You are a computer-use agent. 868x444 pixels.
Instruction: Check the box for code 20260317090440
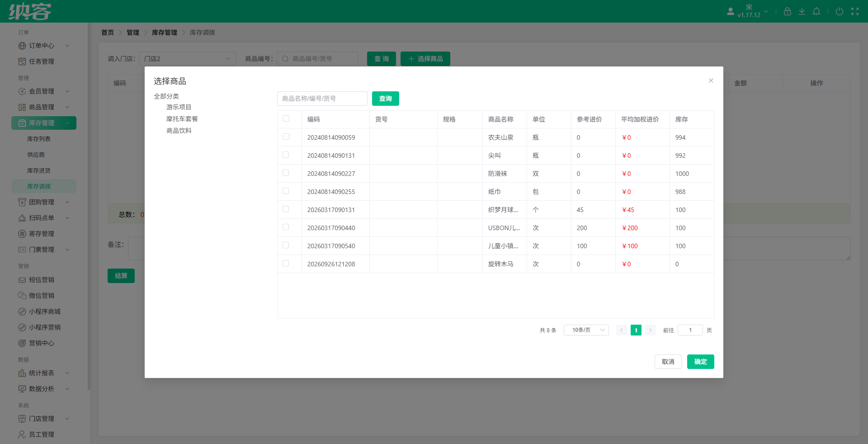tap(286, 227)
